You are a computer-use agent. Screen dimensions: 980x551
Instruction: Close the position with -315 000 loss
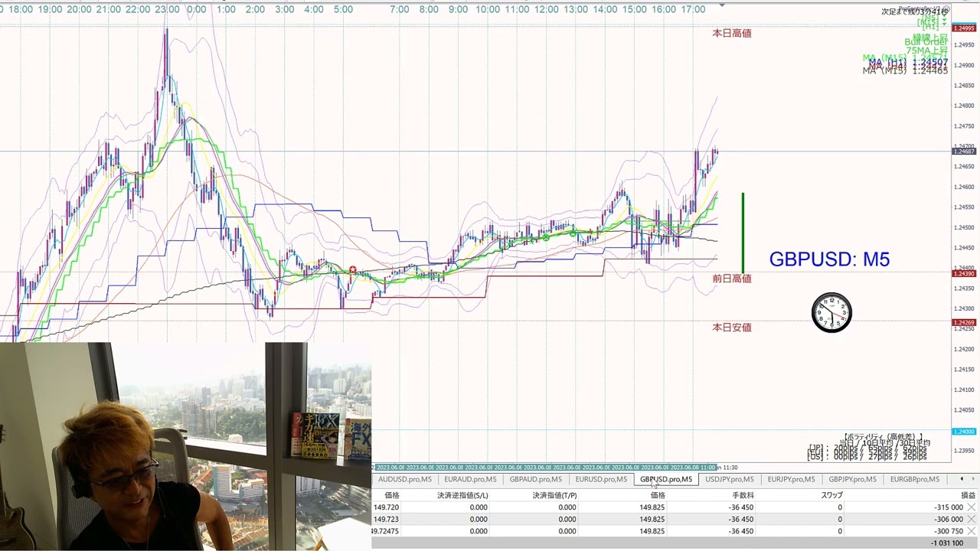point(972,507)
